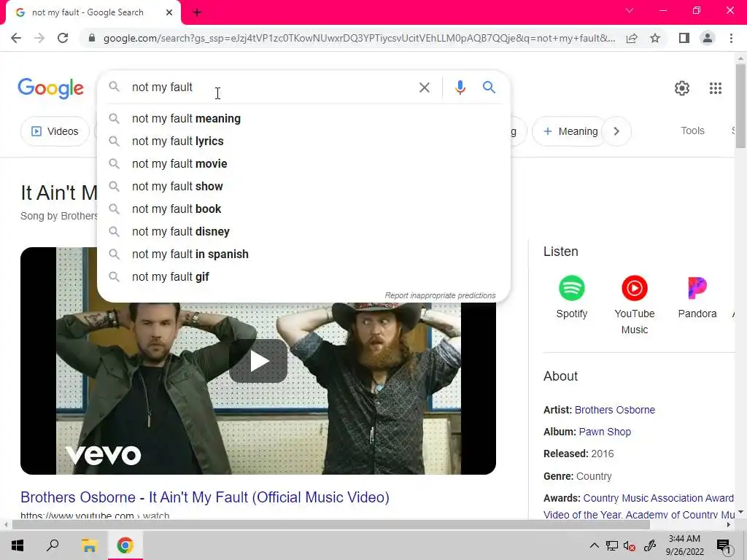Click the vertical page scrollbar
This screenshot has height=560, width=747.
[x=740, y=106]
